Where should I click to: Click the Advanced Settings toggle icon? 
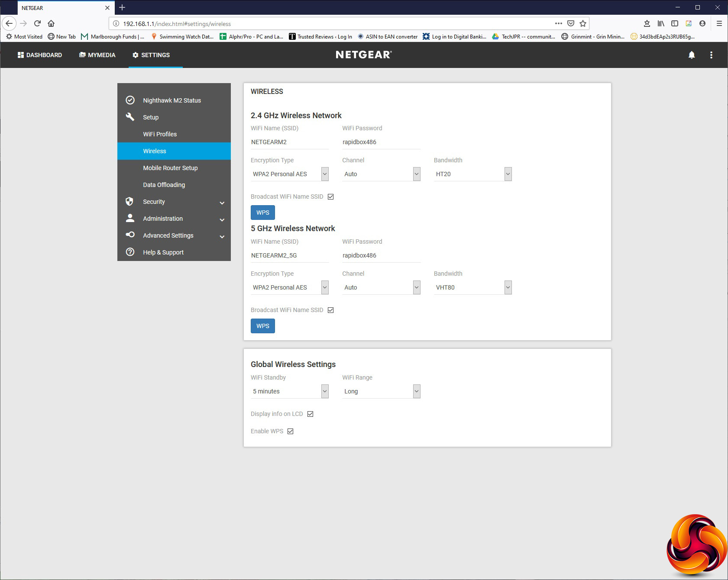(x=130, y=235)
